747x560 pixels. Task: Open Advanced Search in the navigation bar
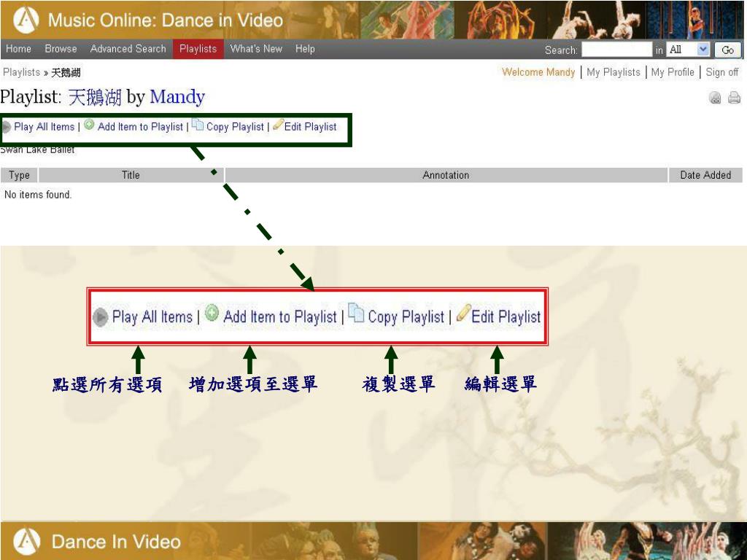128,49
